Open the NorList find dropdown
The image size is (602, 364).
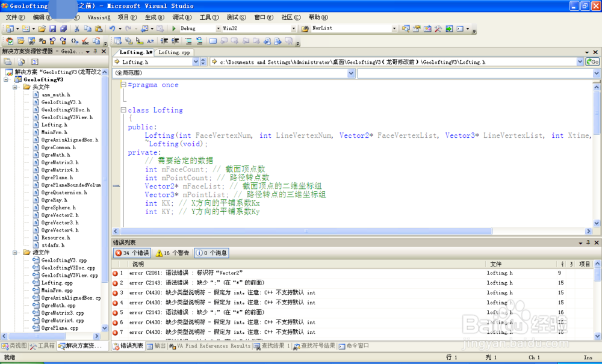click(x=394, y=28)
